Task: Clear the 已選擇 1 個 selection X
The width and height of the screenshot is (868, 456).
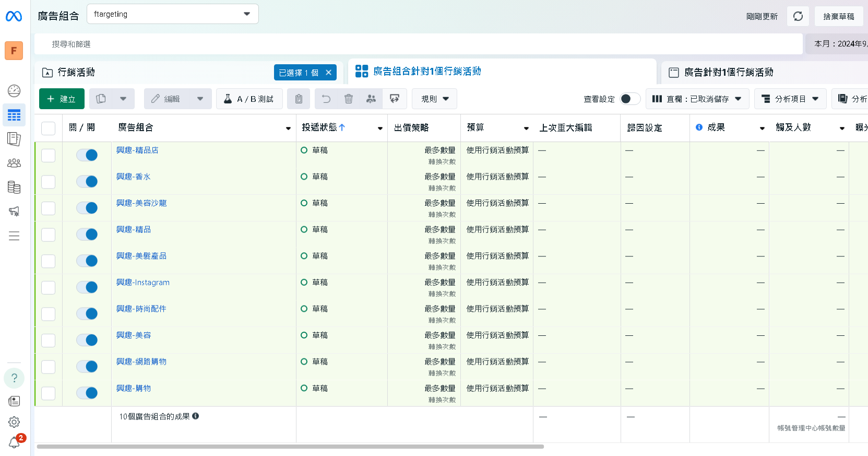Action: click(x=328, y=73)
